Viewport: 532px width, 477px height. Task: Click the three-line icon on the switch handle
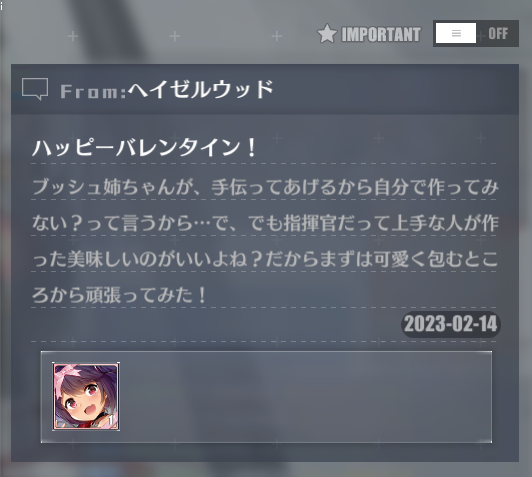pos(456,33)
